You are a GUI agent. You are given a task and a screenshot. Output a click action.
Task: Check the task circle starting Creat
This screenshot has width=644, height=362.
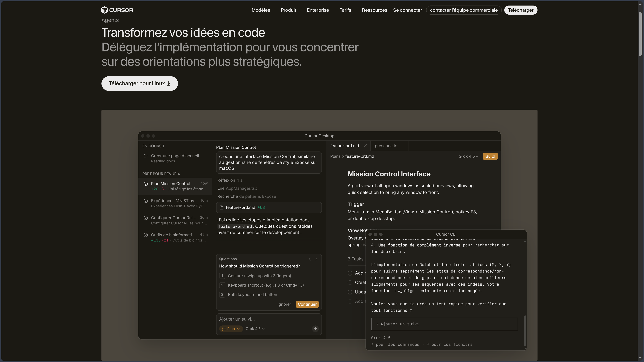pyautogui.click(x=350, y=283)
